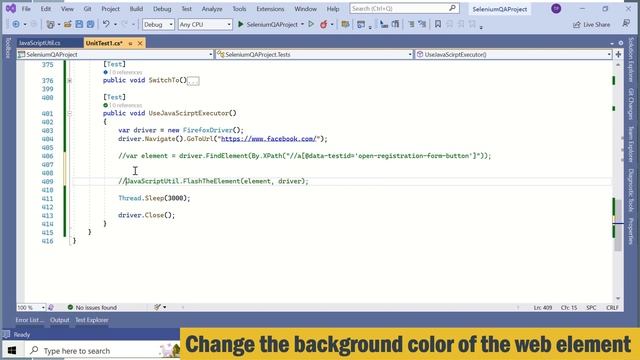Open the Extensions menu
The image size is (640, 360).
tap(270, 9)
